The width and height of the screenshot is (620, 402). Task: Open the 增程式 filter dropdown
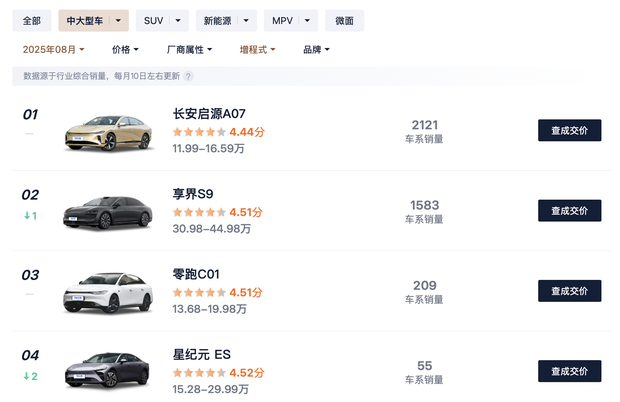257,49
